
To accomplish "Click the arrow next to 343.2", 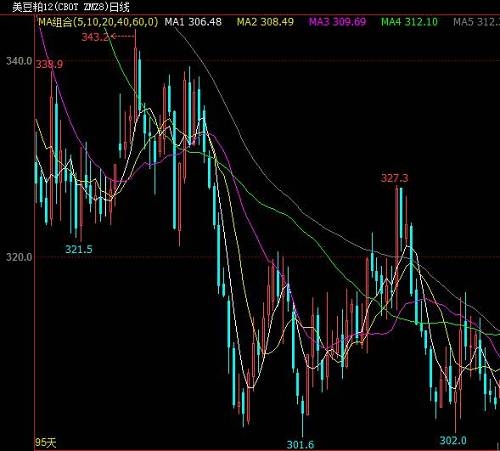I will point(122,36).
